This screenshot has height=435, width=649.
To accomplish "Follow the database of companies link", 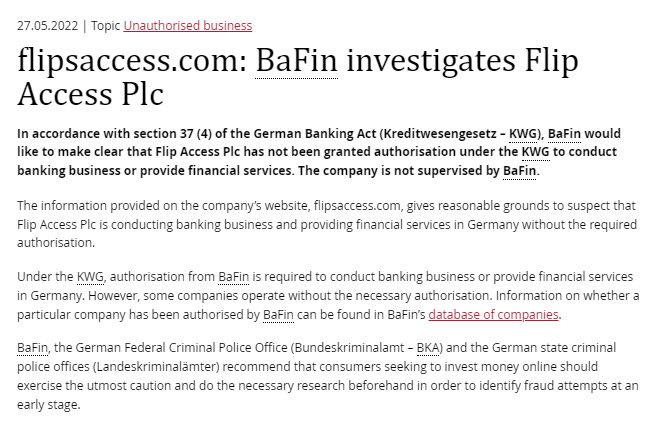I will tap(493, 315).
